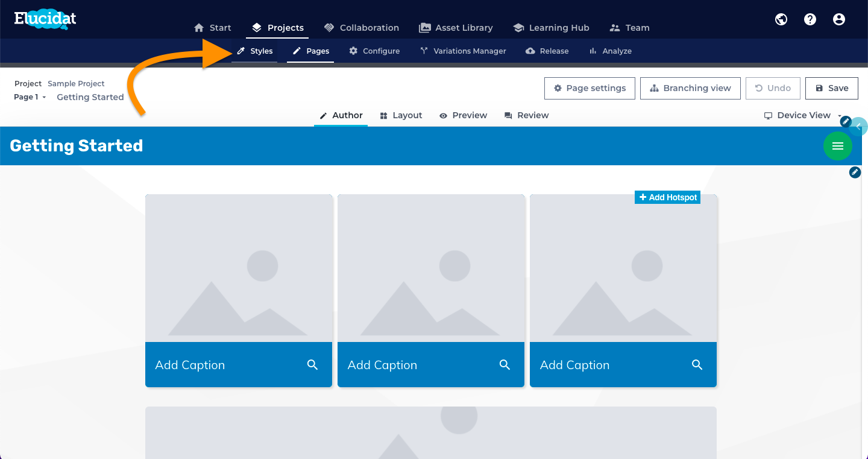868x459 pixels.
Task: Click the second image placeholder
Action: click(431, 268)
